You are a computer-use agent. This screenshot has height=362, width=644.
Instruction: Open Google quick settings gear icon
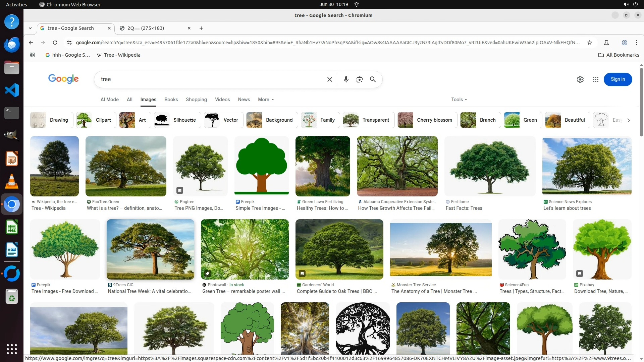pyautogui.click(x=580, y=79)
